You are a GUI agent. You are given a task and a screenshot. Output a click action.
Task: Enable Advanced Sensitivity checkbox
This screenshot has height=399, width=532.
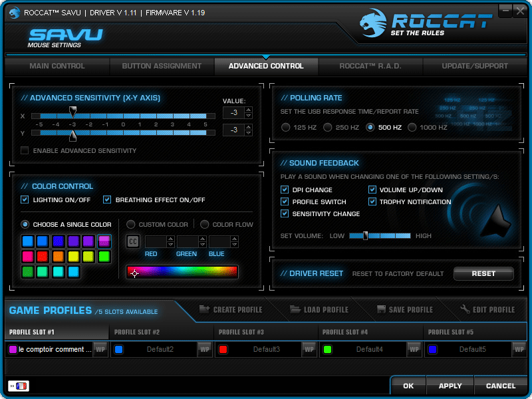[25, 150]
